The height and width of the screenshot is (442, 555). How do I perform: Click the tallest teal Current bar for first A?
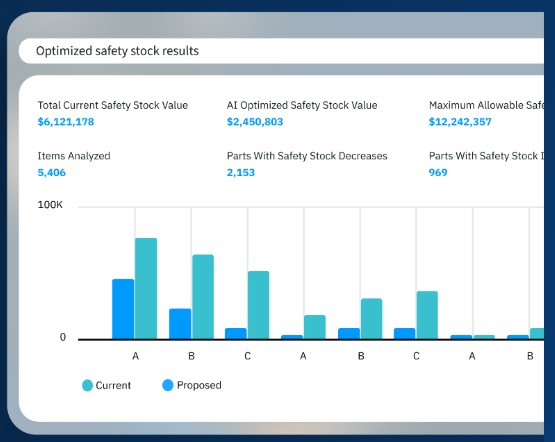coord(146,288)
